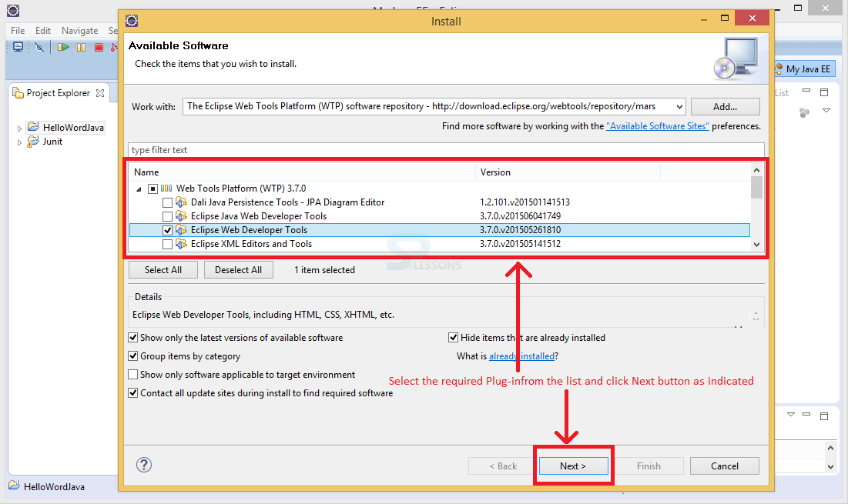Click the HelloWordJava folder icon in the status bar
The height and width of the screenshot is (504, 848).
pyautogui.click(x=14, y=486)
